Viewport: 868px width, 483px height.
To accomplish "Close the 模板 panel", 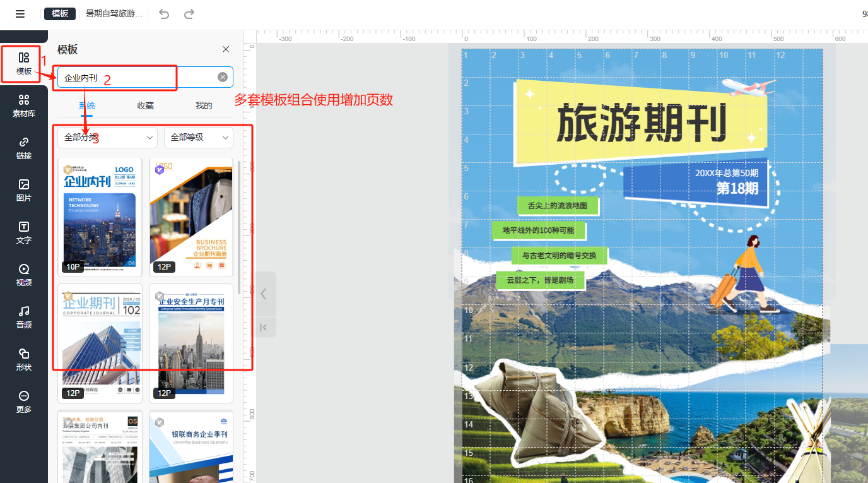I will click(x=226, y=49).
